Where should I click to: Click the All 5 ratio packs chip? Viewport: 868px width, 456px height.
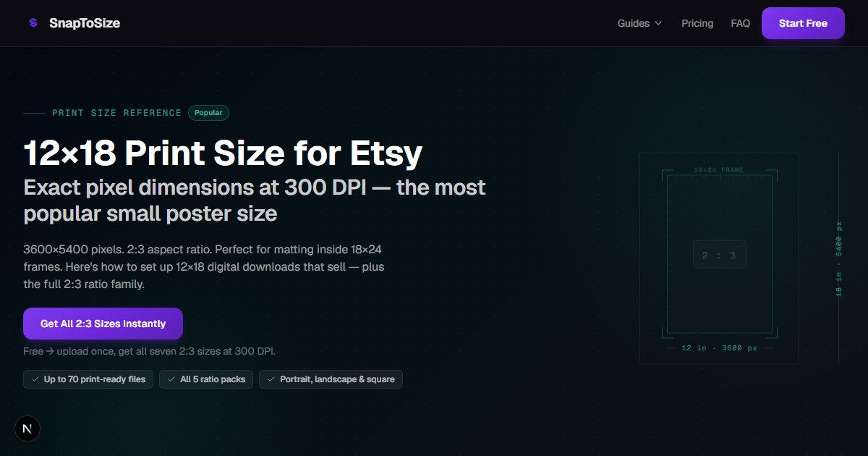pos(206,379)
